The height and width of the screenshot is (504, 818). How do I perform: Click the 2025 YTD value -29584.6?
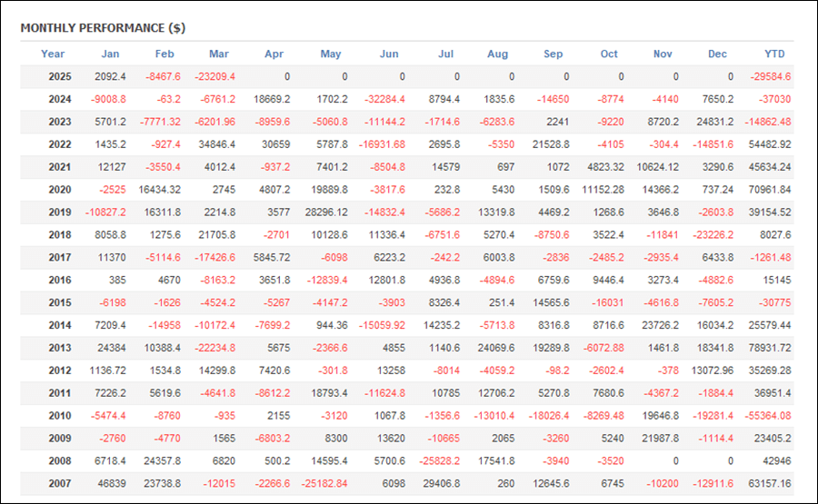771,76
